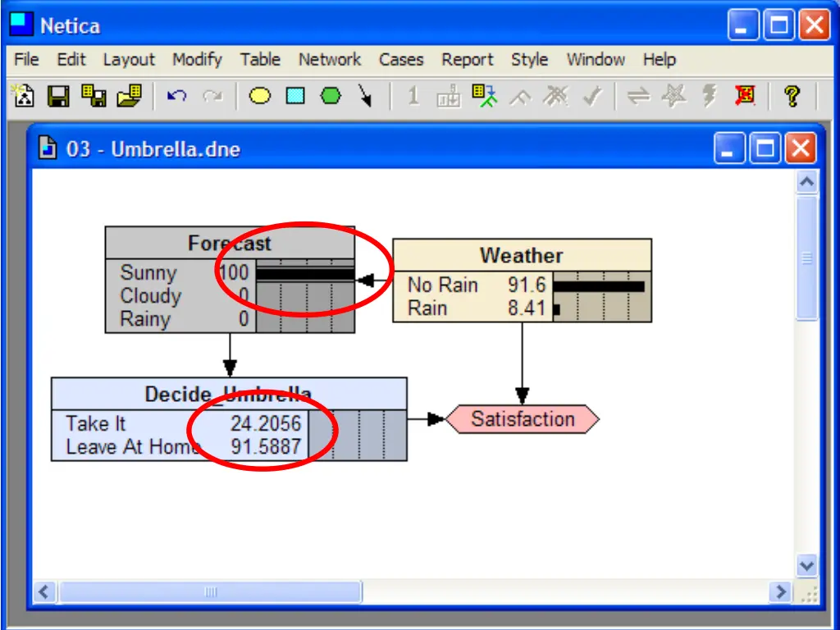The image size is (840, 630).
Task: Click the compile network lightning icon
Action: click(x=710, y=97)
